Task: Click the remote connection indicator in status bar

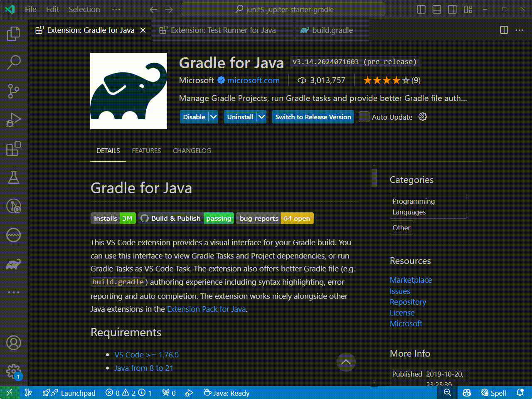Action: 9,393
